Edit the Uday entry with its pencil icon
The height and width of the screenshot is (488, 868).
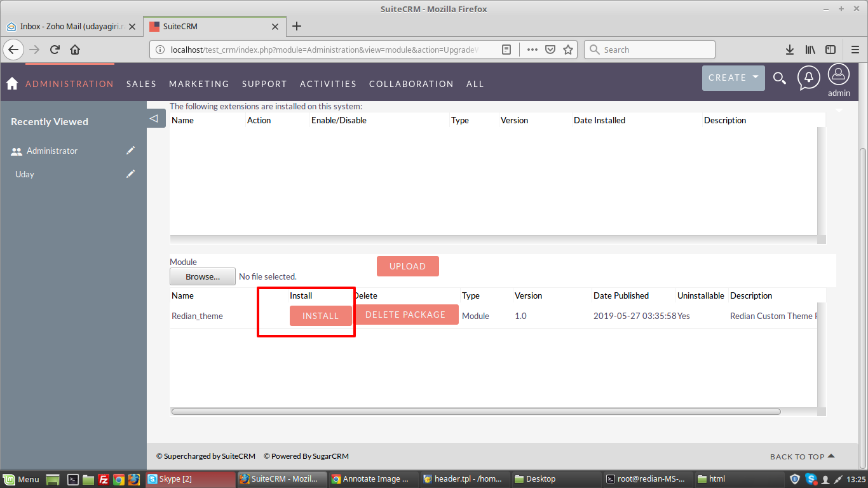click(130, 173)
